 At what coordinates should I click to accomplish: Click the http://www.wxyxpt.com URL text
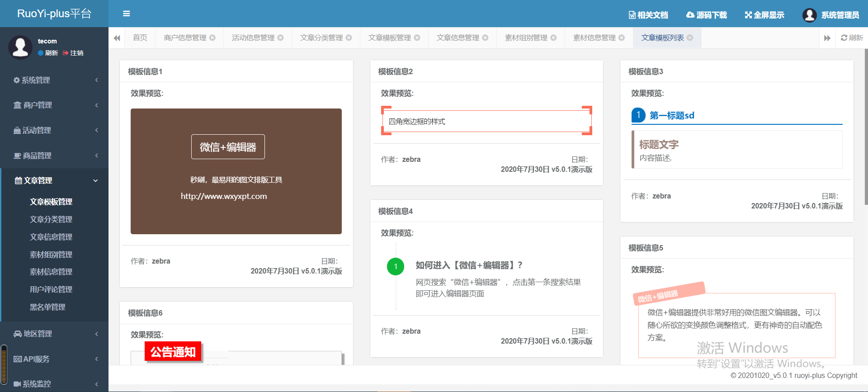[x=224, y=196]
